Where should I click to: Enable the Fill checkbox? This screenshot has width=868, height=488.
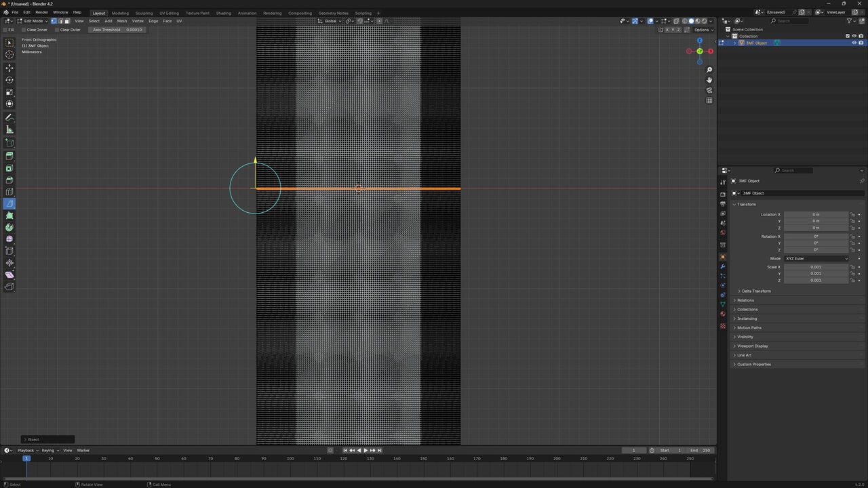tap(5, 30)
